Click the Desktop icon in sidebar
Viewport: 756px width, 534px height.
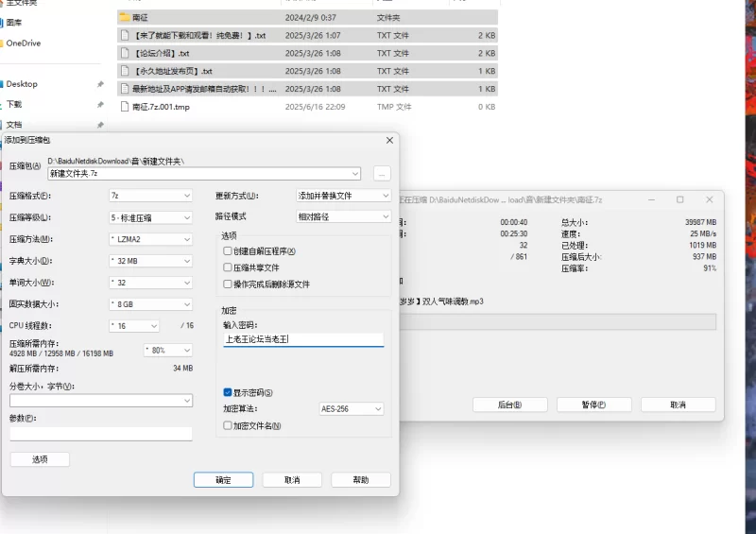(2, 84)
